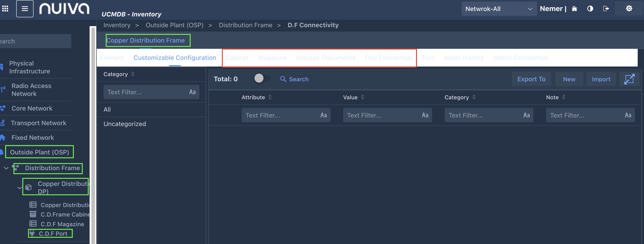Open the Matrix Connection tab

pos(520,58)
